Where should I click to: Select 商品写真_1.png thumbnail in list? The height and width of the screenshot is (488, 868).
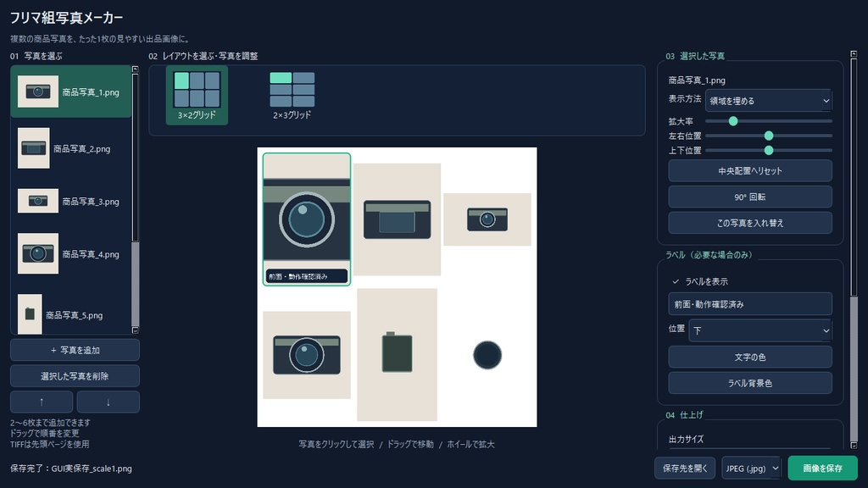click(71, 91)
